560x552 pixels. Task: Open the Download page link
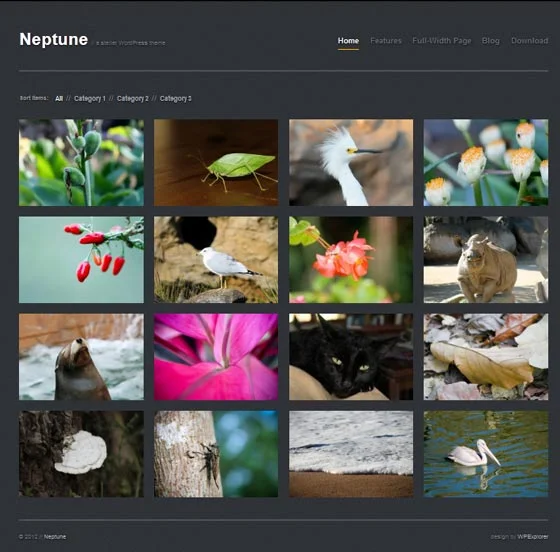(x=530, y=41)
